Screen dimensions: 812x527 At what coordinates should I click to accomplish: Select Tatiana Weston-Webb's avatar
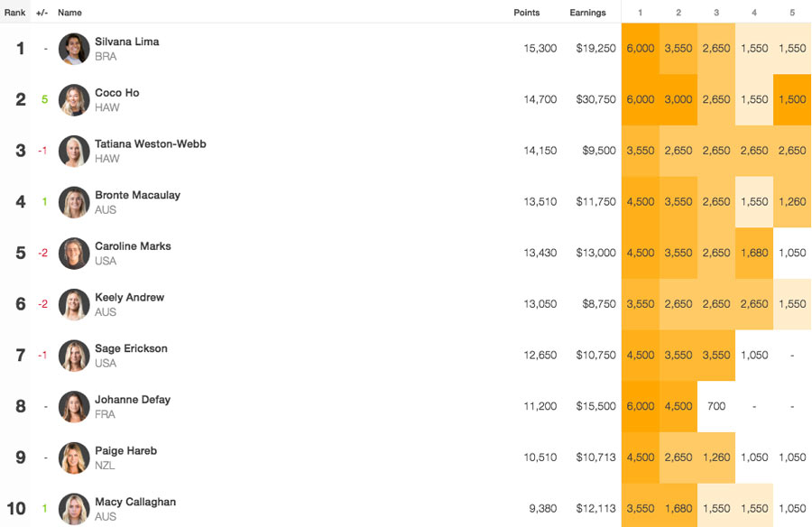point(74,151)
